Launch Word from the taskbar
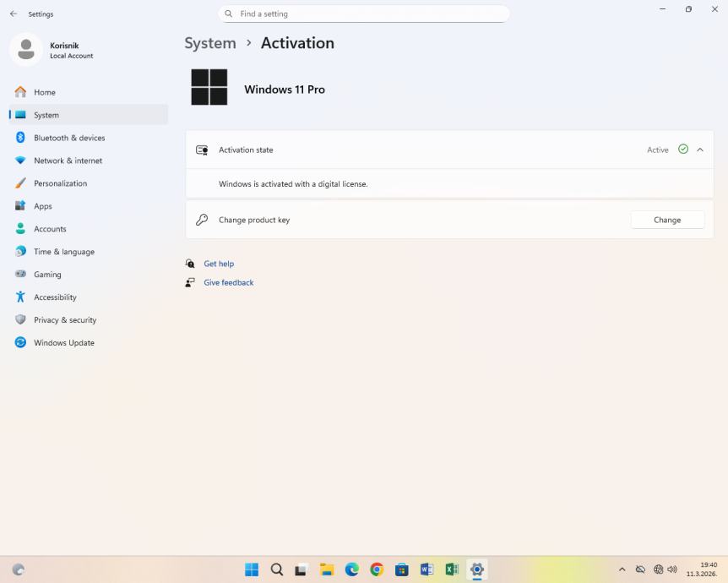 (x=427, y=569)
